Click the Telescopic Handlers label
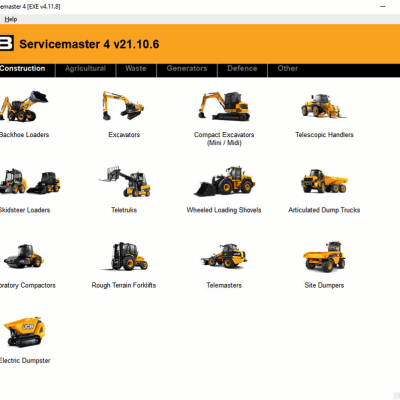Image resolution: width=400 pixels, height=400 pixels. (324, 135)
